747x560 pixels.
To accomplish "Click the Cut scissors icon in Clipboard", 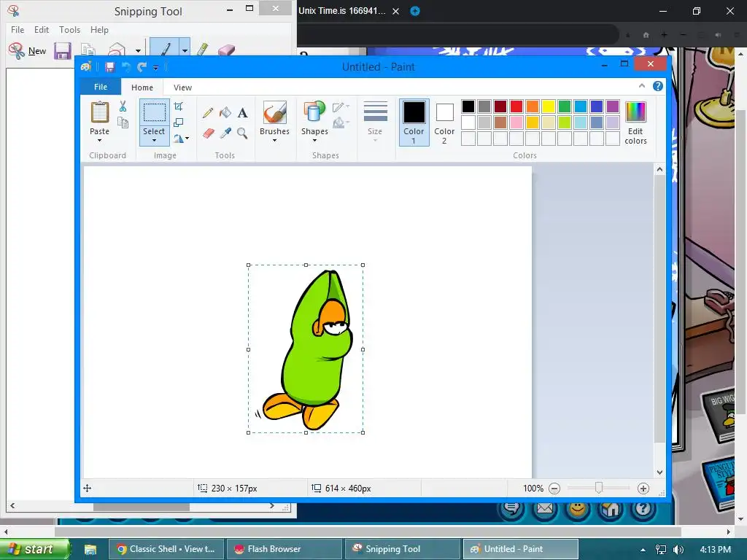I will [123, 106].
